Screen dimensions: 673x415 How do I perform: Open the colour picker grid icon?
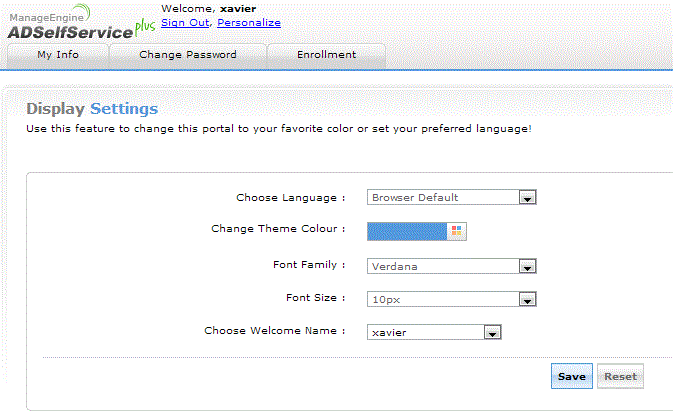tap(457, 231)
